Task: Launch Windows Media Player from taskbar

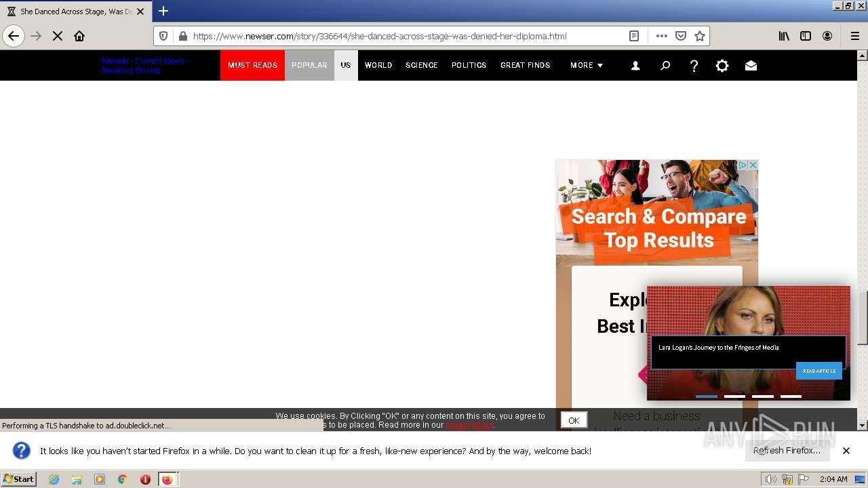Action: click(100, 479)
